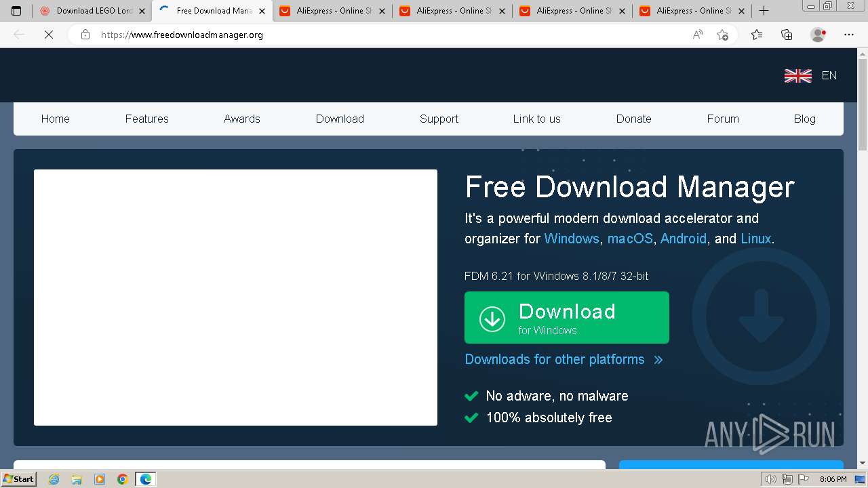Open the Home menu item
Viewport: 868px width, 488px height.
pos(55,119)
